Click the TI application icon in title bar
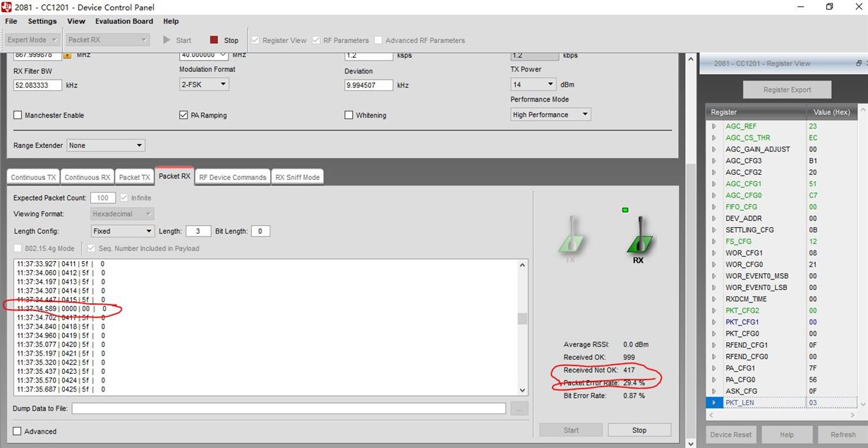 6,6
